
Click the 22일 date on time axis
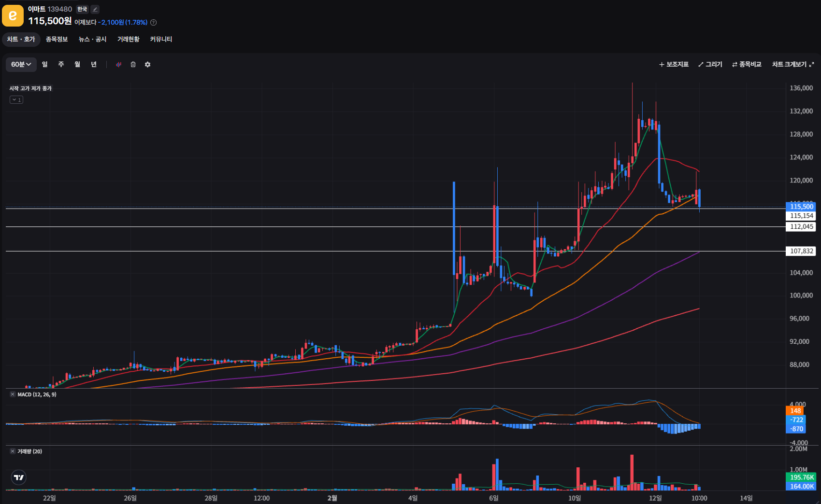(x=49, y=498)
